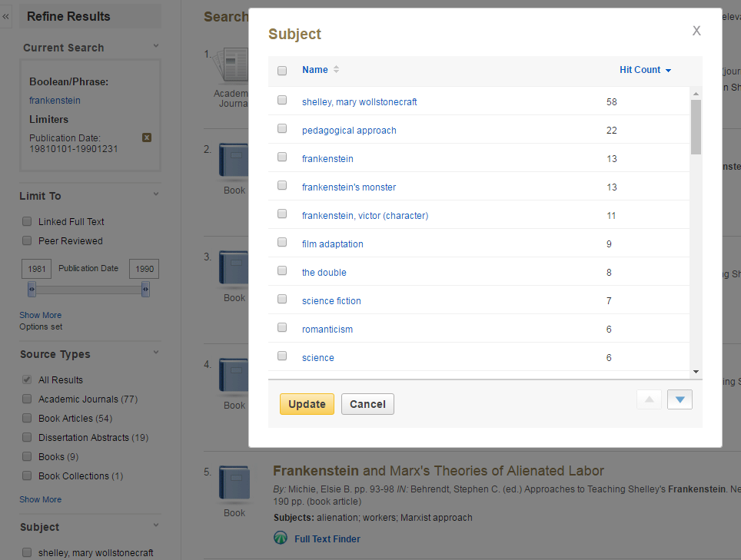Image resolution: width=741 pixels, height=560 pixels.
Task: Click the book icon for result 5
Action: 234,483
